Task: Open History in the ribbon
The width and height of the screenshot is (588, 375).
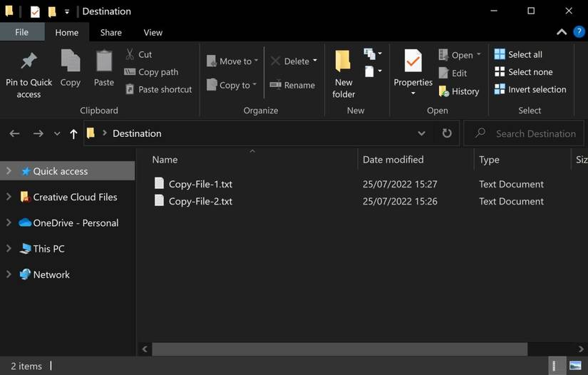Action: 459,91
